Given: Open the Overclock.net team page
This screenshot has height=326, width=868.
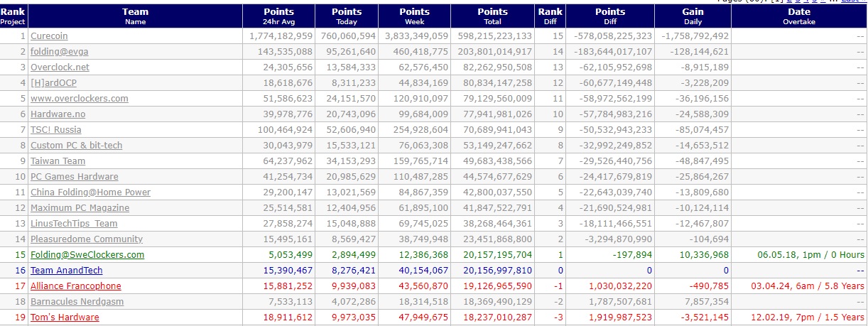Looking at the screenshot, I should click(60, 67).
